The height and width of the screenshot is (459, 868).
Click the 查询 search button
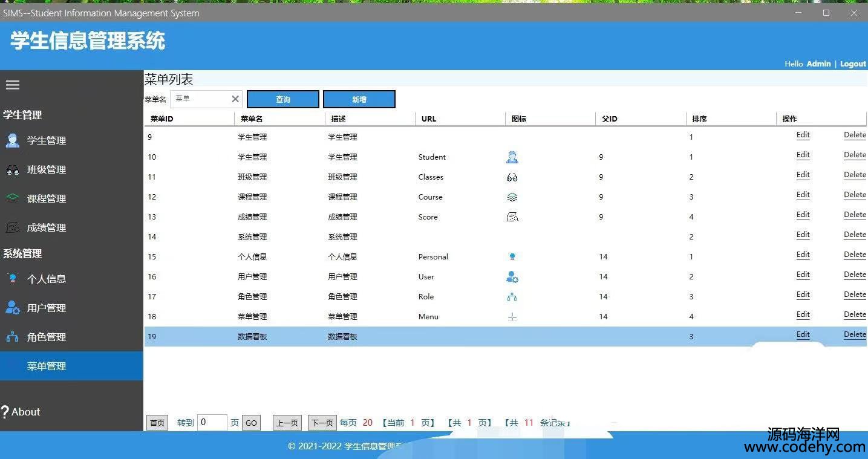tap(283, 99)
